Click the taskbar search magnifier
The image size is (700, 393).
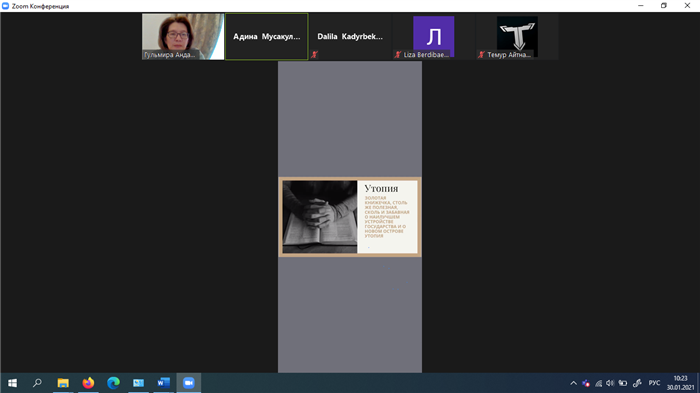click(38, 383)
